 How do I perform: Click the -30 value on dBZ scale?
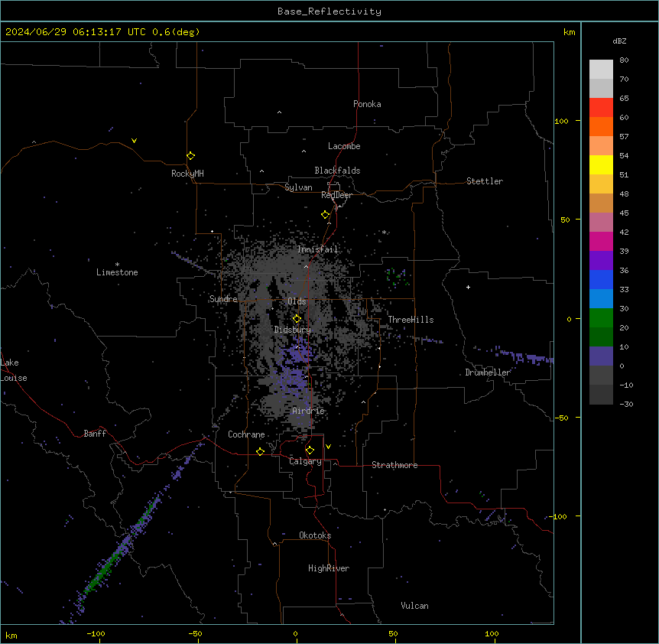[626, 405]
